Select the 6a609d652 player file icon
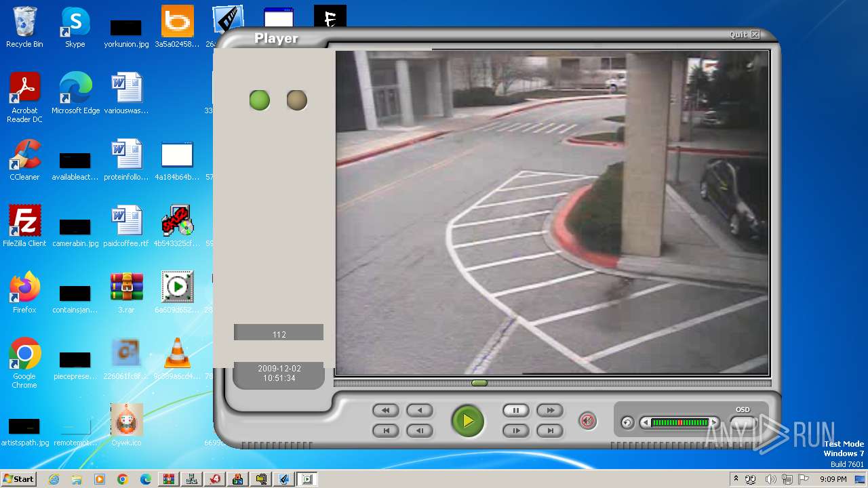Image resolution: width=868 pixels, height=488 pixels. [178, 293]
